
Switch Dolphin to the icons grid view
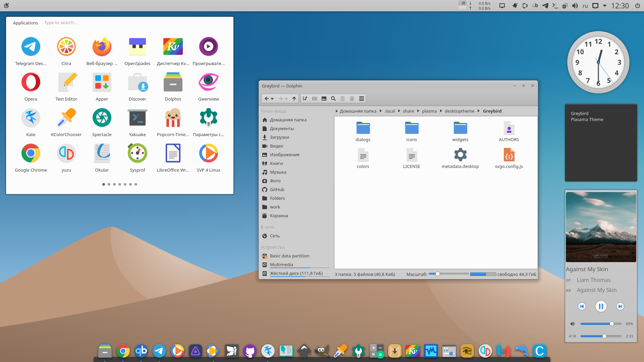coord(315,99)
